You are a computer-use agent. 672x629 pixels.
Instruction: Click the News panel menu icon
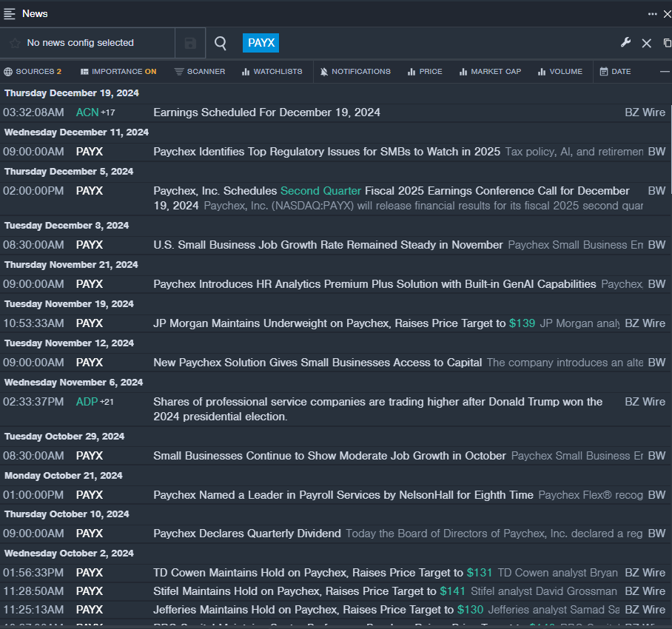(10, 13)
